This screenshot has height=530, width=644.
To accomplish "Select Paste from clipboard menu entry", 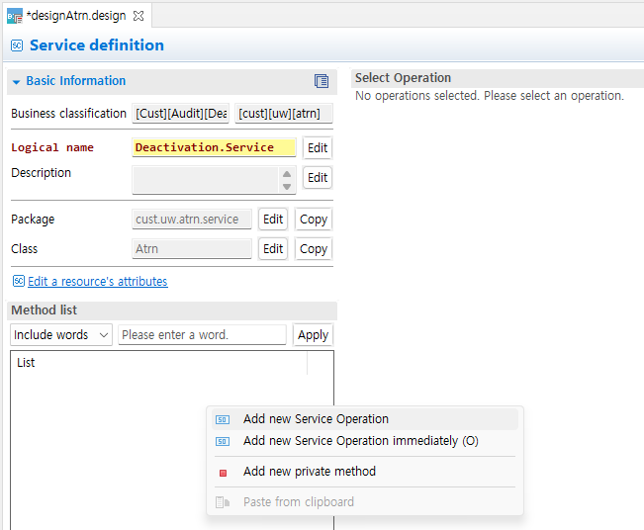I will click(298, 502).
